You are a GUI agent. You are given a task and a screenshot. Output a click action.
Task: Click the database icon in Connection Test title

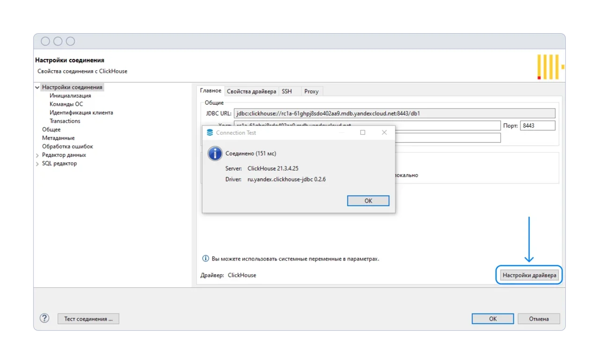coord(210,132)
